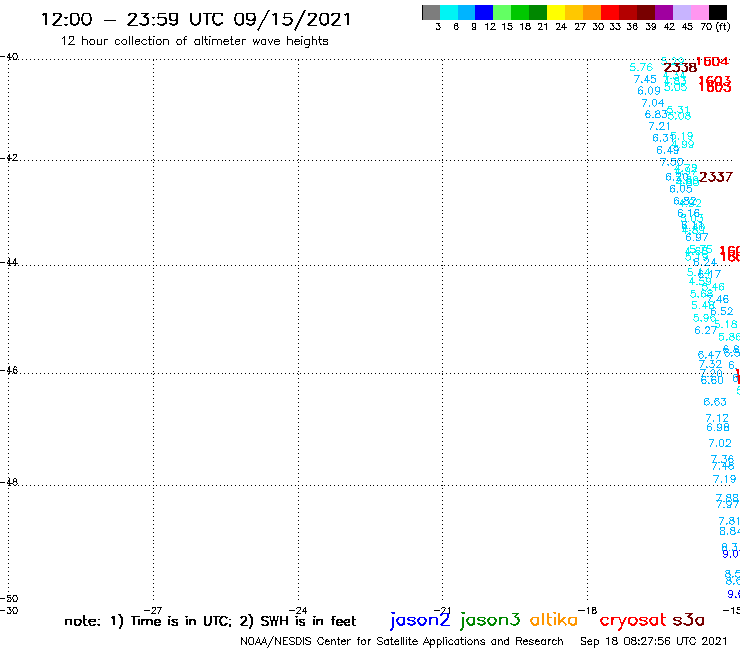Click the dark red 's3a' satellite label
The width and height of the screenshot is (740, 650).
click(688, 620)
